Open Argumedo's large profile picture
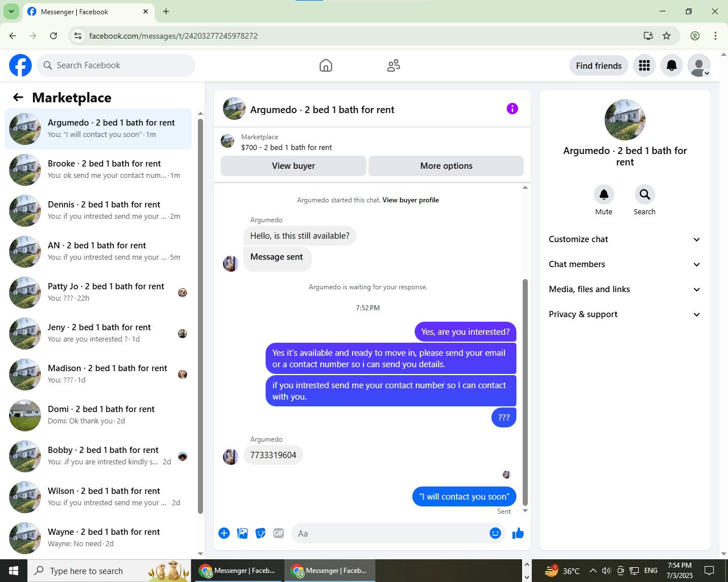The image size is (728, 582). coord(625,120)
